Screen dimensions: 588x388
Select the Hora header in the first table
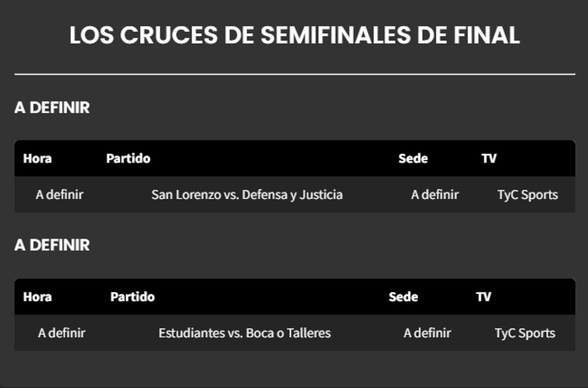(37, 159)
